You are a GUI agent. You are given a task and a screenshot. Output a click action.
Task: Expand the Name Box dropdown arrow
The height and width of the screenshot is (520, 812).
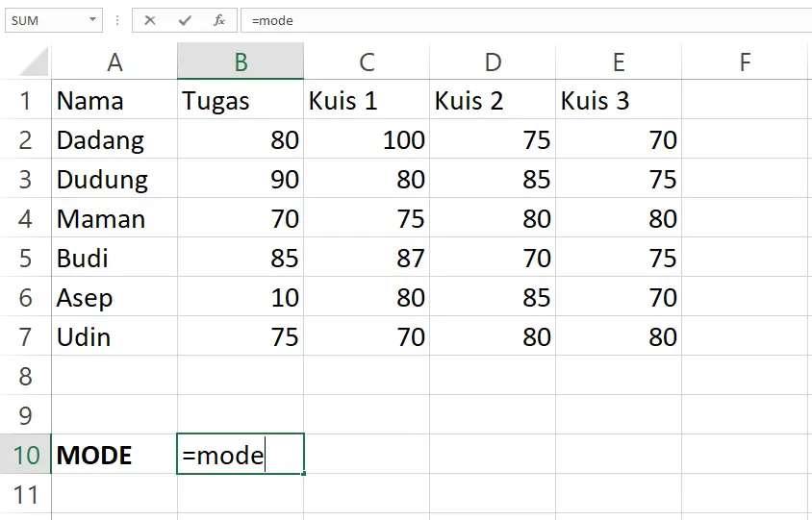pyautogui.click(x=92, y=19)
